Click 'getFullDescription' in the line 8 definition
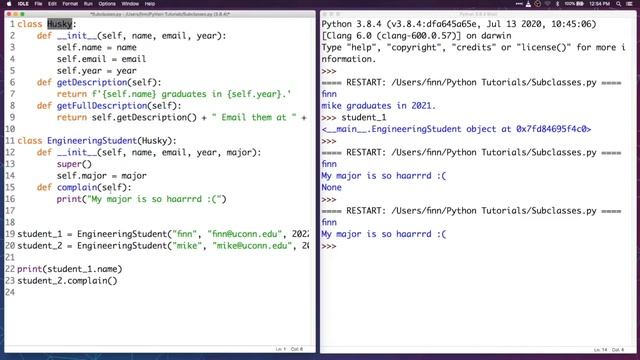This screenshot has width=640, height=360. pyautogui.click(x=102, y=106)
